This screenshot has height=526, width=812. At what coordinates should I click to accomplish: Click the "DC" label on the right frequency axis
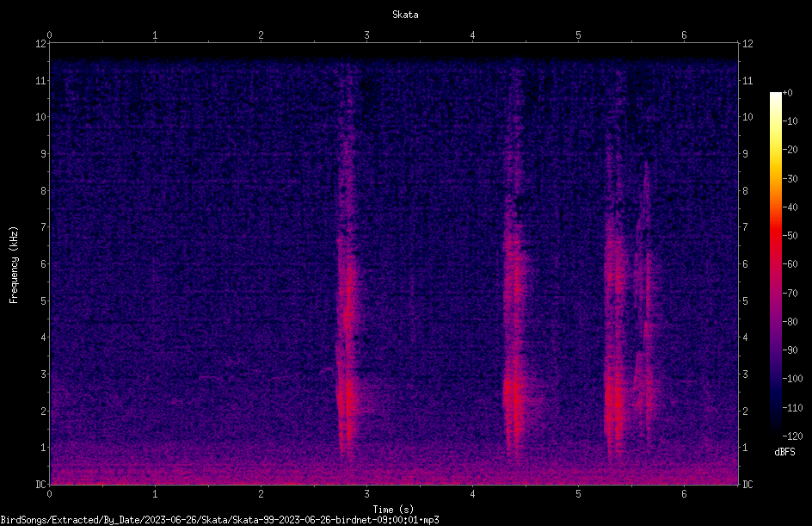[x=747, y=485]
